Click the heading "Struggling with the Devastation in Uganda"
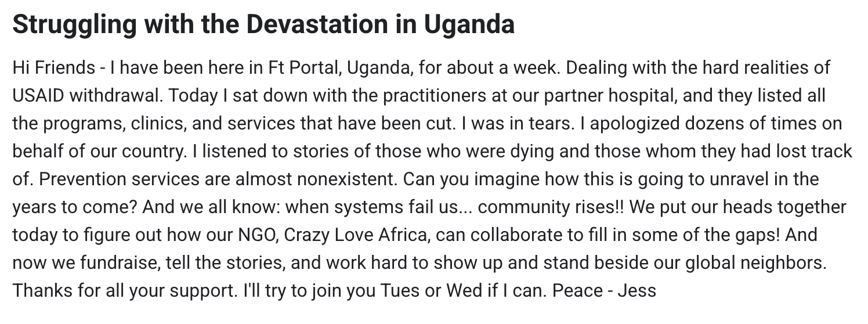Viewport: 868px width, 324px height. [263, 24]
